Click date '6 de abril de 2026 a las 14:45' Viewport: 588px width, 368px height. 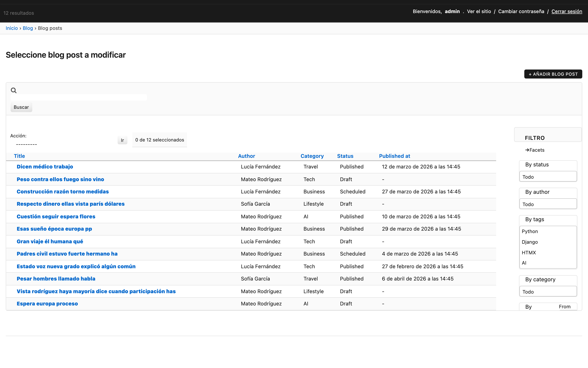click(x=418, y=279)
